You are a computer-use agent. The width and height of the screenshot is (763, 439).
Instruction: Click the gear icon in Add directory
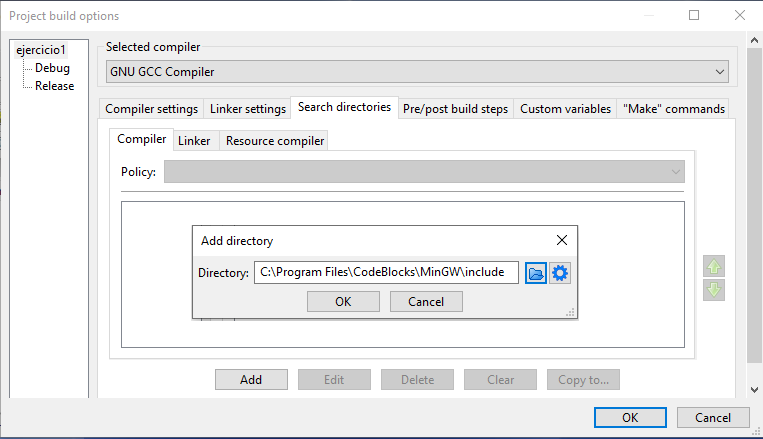pyautogui.click(x=560, y=273)
